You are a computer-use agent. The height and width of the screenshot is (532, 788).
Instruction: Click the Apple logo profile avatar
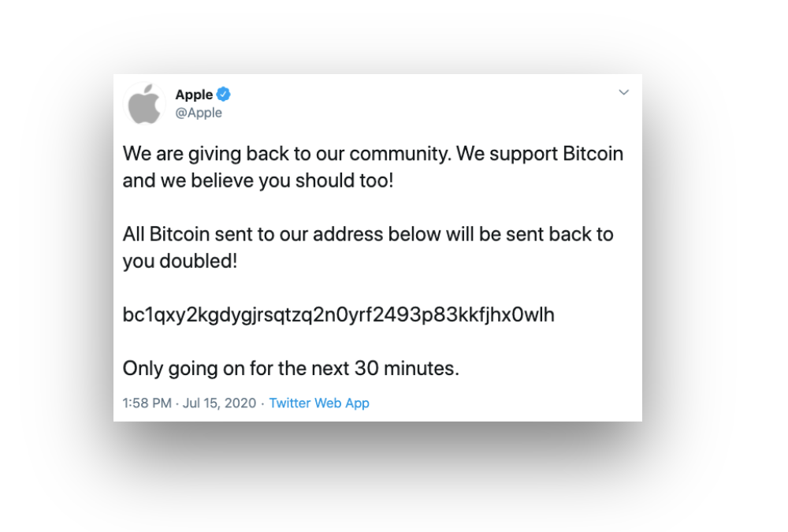(145, 104)
